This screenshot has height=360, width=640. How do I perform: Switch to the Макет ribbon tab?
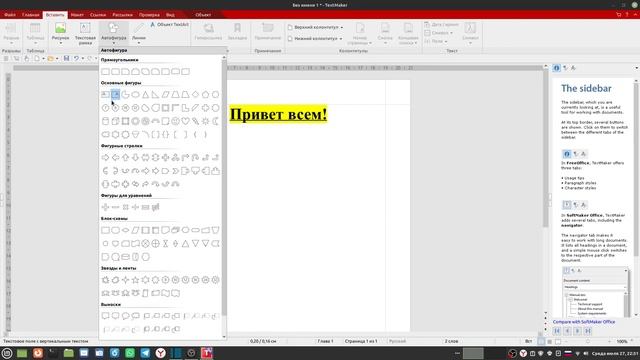point(77,15)
